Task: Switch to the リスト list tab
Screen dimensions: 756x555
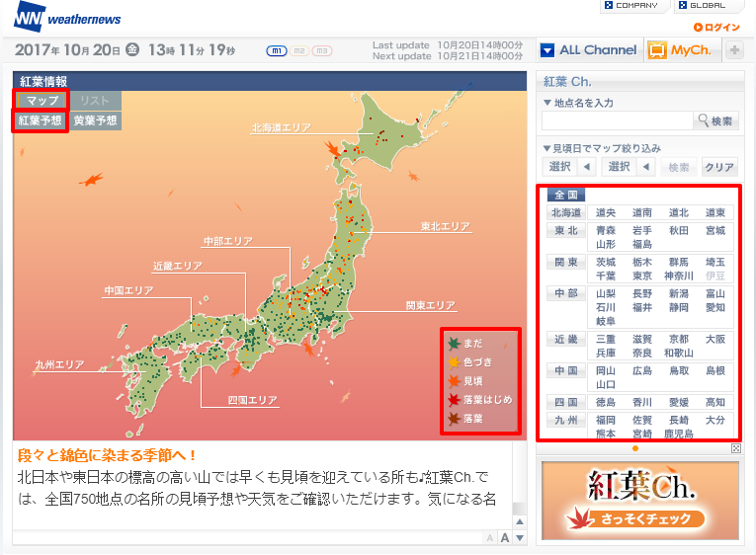Action: pos(95,100)
